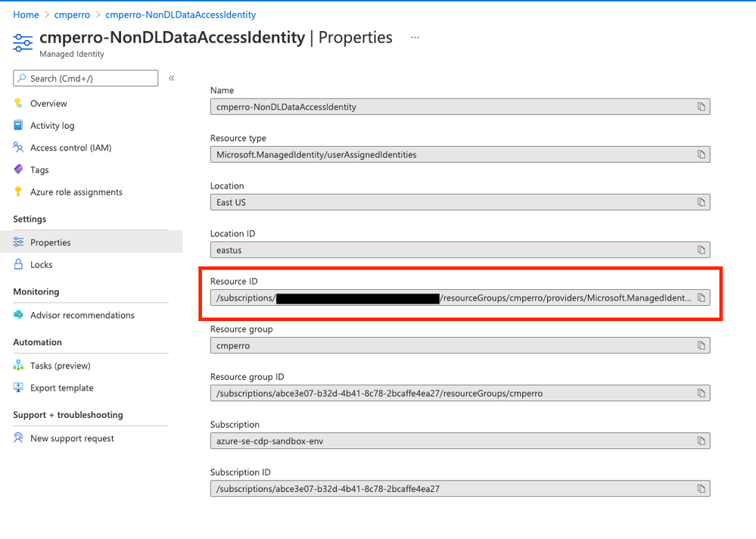Copy the Resource type value
The width and height of the screenshot is (756, 539).
701,154
